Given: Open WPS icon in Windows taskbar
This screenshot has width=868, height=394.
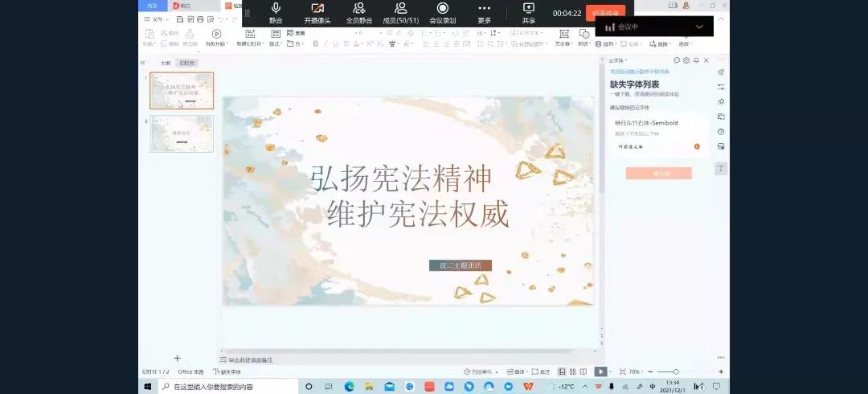Looking at the screenshot, I should pyautogui.click(x=529, y=387).
